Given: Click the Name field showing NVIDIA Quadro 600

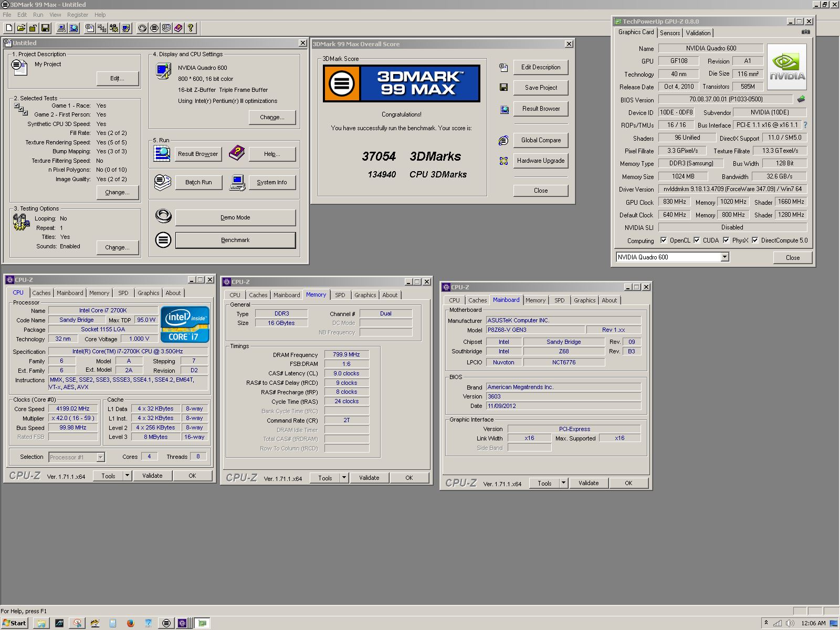Looking at the screenshot, I should tap(711, 48).
